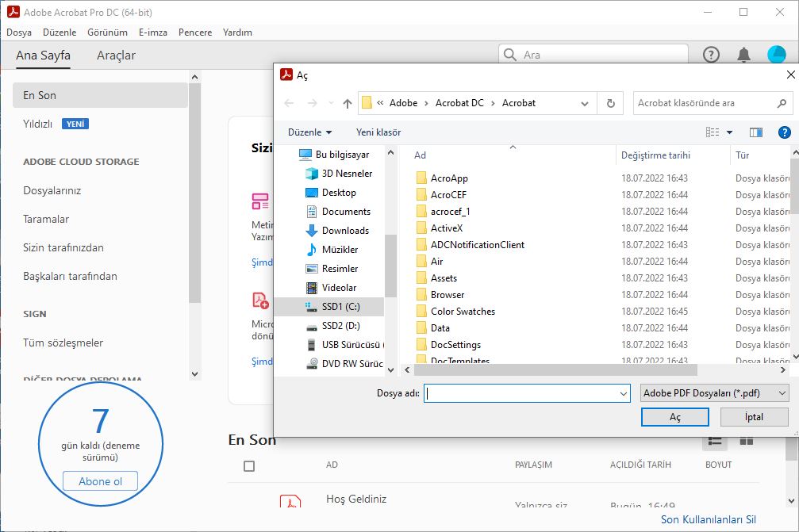Screen dimensions: 799x532
Task: Click the Dosya adı input field
Action: (527, 393)
